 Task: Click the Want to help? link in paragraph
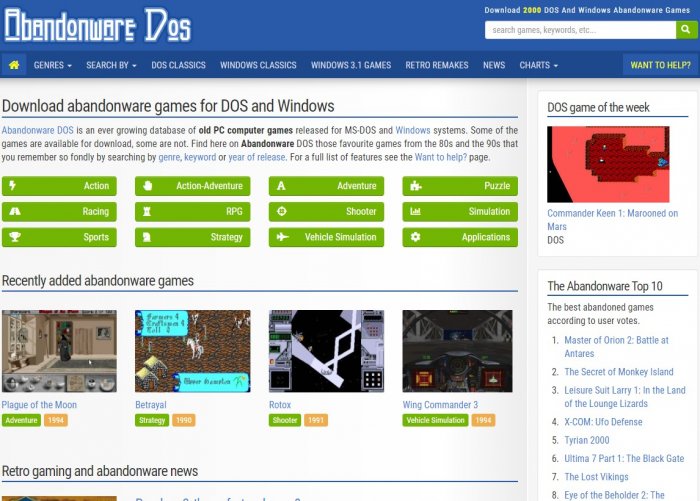pyautogui.click(x=441, y=157)
